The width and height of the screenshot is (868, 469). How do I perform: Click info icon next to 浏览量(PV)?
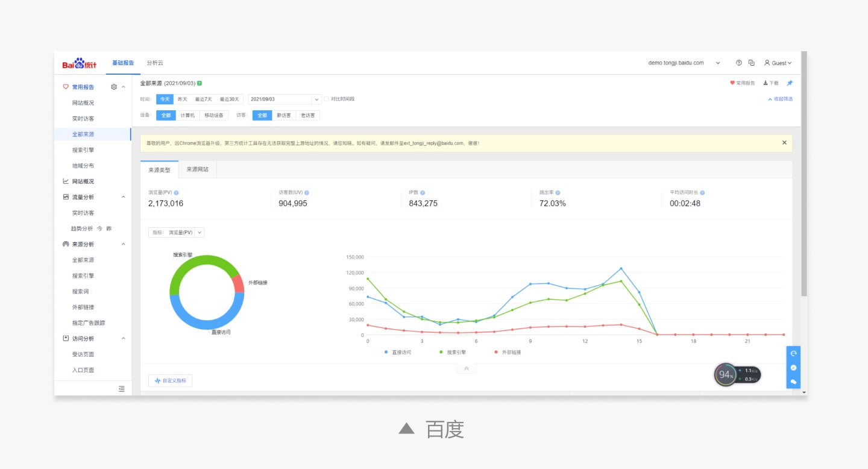click(176, 193)
